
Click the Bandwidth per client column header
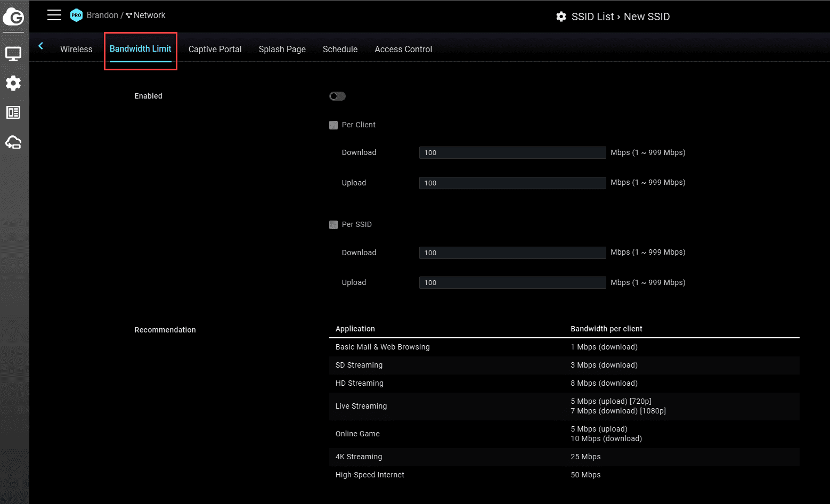[606, 329]
